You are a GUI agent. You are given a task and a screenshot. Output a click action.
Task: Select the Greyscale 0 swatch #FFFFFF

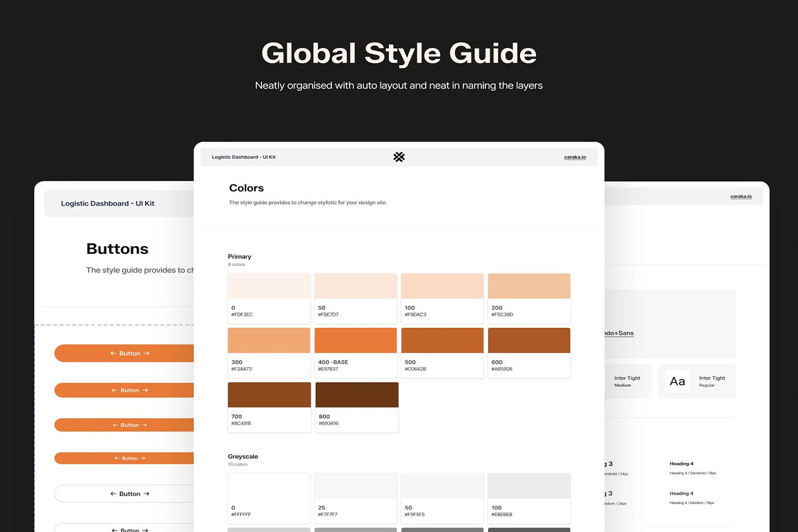click(269, 497)
